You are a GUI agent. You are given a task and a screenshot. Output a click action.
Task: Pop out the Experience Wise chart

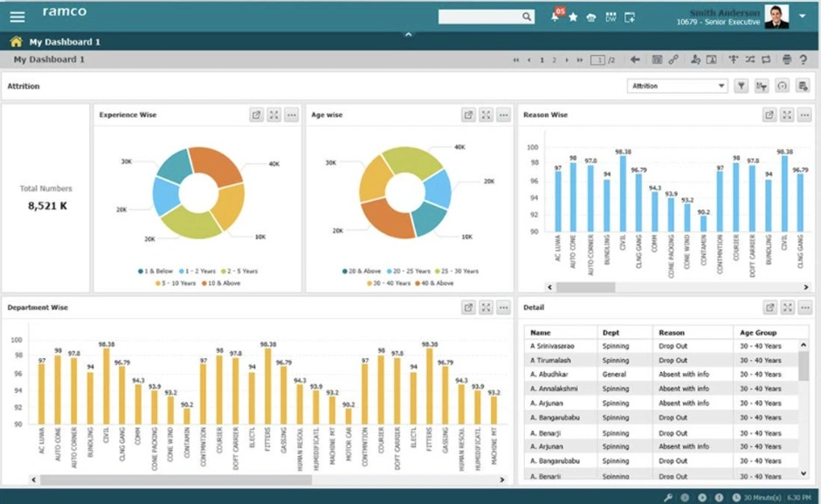pos(256,114)
